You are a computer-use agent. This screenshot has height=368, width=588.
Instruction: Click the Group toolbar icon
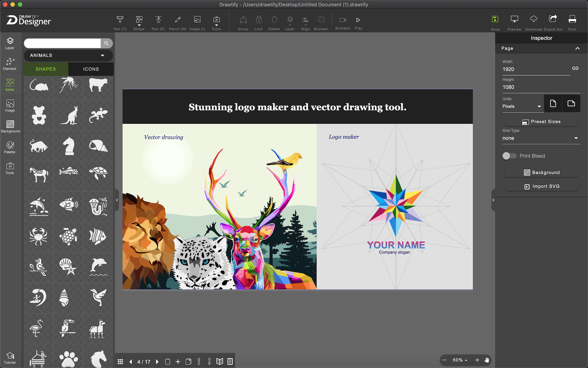pyautogui.click(x=243, y=23)
